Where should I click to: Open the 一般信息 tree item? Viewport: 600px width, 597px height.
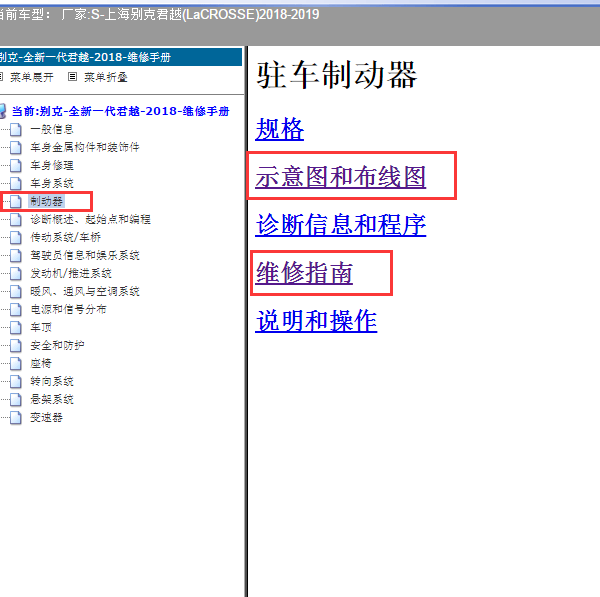pyautogui.click(x=52, y=129)
